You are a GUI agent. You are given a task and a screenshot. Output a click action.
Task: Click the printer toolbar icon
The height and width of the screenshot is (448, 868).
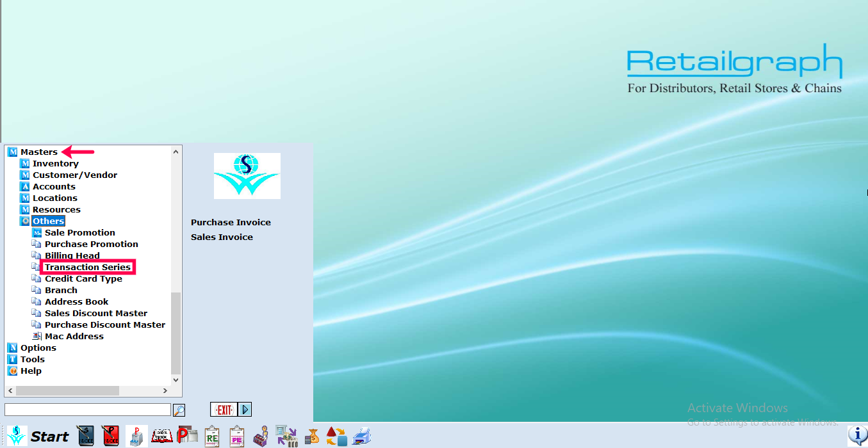(362, 436)
